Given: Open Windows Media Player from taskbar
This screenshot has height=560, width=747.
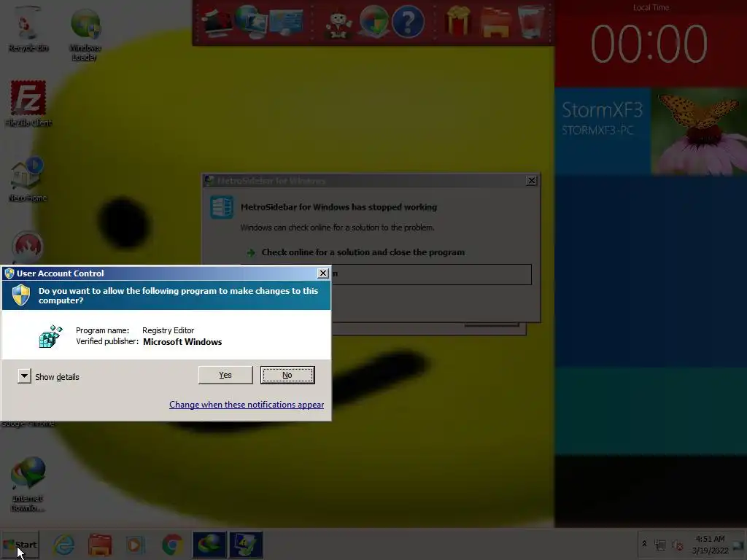Looking at the screenshot, I should point(135,544).
